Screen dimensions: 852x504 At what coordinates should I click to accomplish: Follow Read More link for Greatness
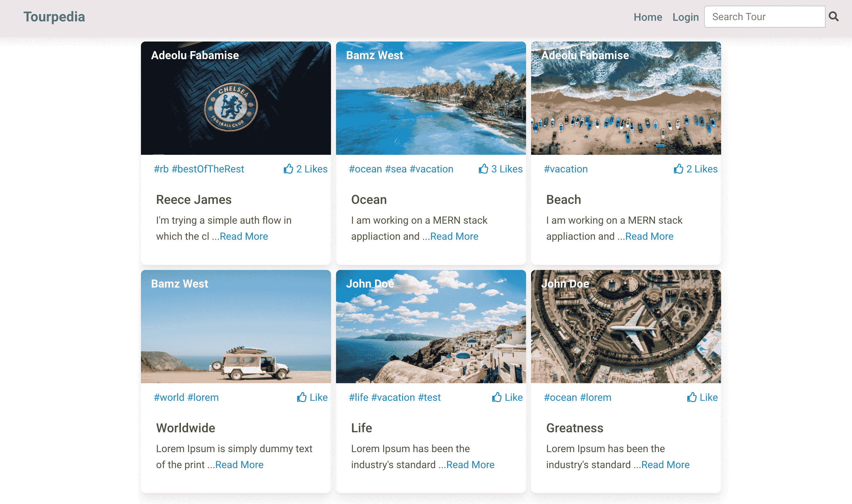click(665, 464)
